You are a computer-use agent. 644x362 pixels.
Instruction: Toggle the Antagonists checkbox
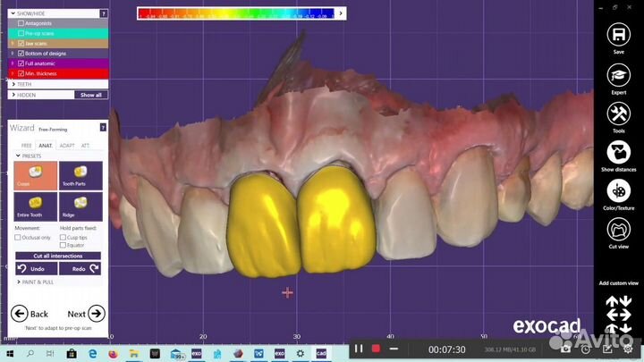tap(21, 24)
